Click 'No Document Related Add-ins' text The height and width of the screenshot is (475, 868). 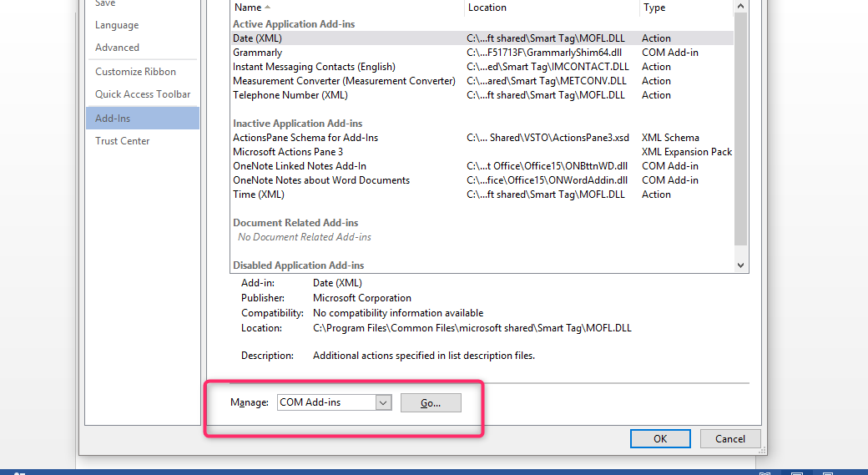tap(305, 237)
